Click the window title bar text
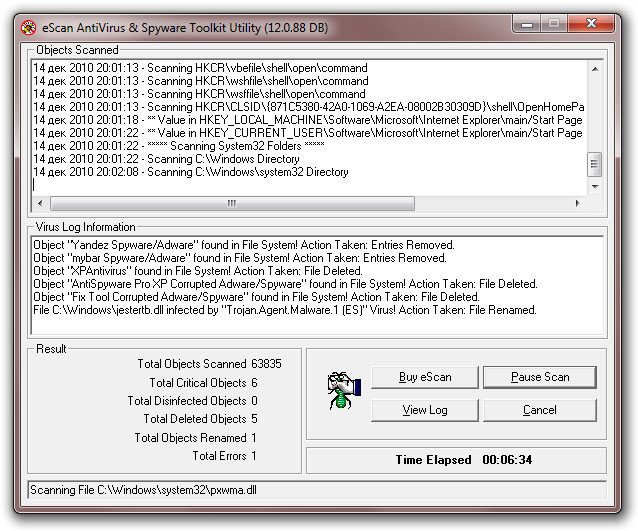 185,28
